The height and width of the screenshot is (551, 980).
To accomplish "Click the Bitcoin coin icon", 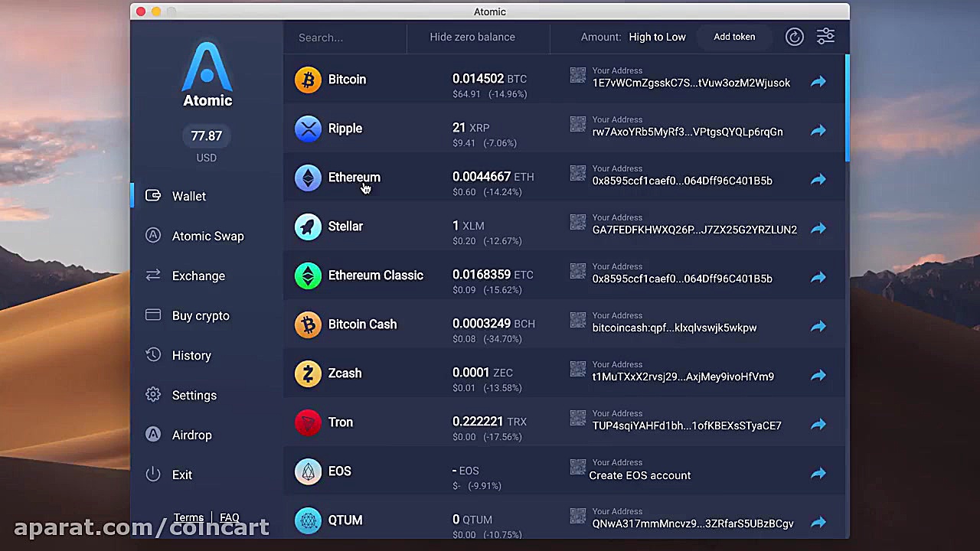I will (x=308, y=80).
